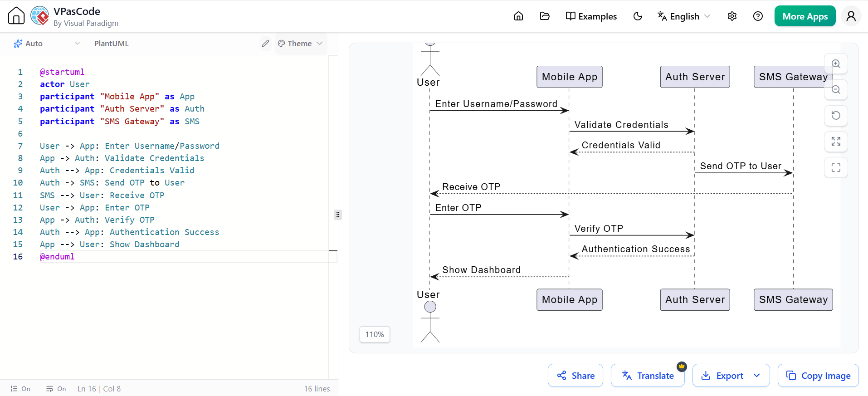The height and width of the screenshot is (396, 868).
Task: Click the editor minimap scrollbar marker
Action: [333, 250]
